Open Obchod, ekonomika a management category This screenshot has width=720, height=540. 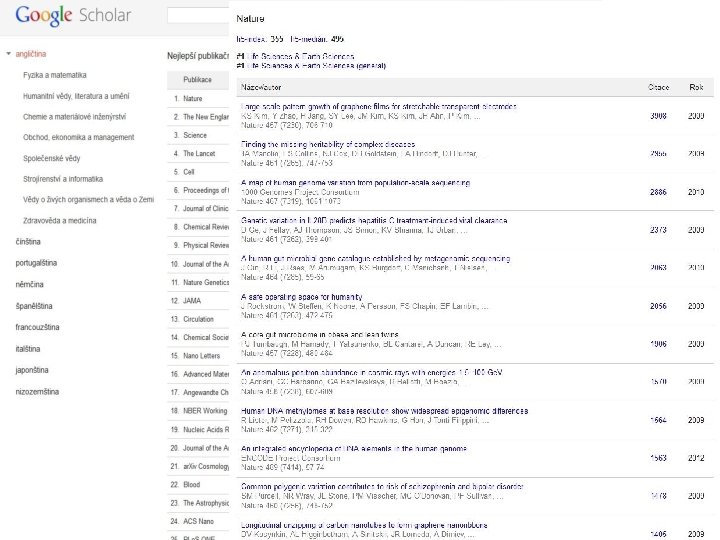(79, 137)
